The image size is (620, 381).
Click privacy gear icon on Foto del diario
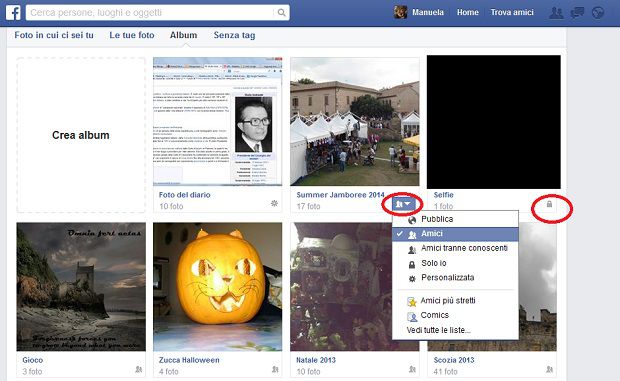tap(274, 203)
